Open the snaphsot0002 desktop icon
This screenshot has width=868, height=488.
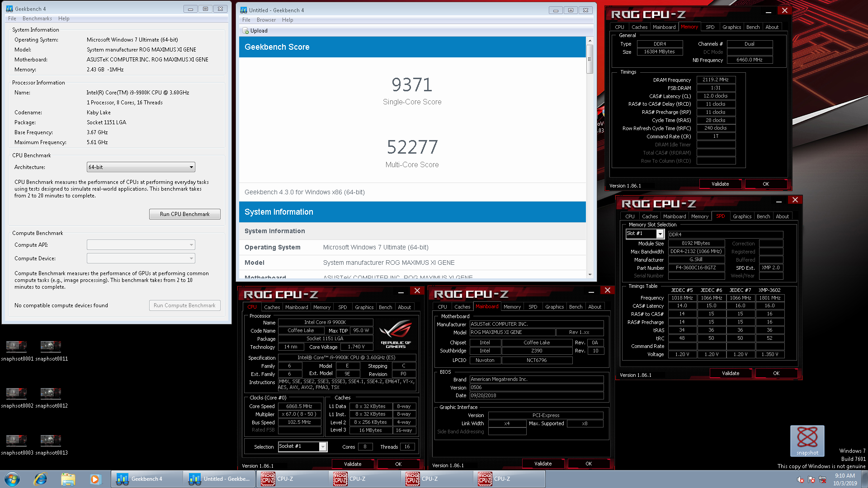(17, 398)
